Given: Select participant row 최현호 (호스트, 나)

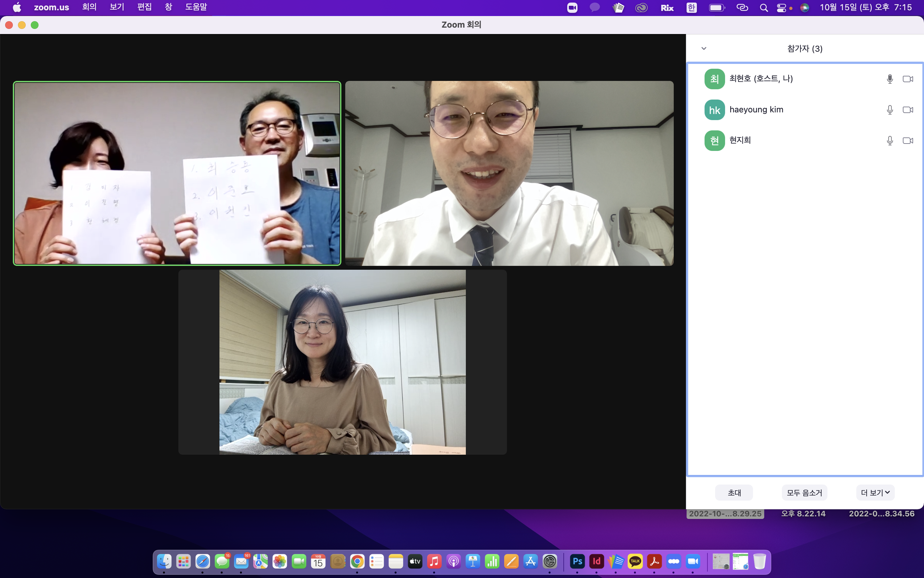Looking at the screenshot, I should pyautogui.click(x=805, y=79).
